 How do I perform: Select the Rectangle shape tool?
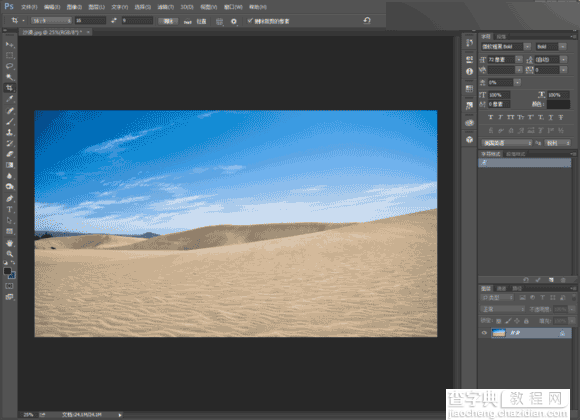9,232
